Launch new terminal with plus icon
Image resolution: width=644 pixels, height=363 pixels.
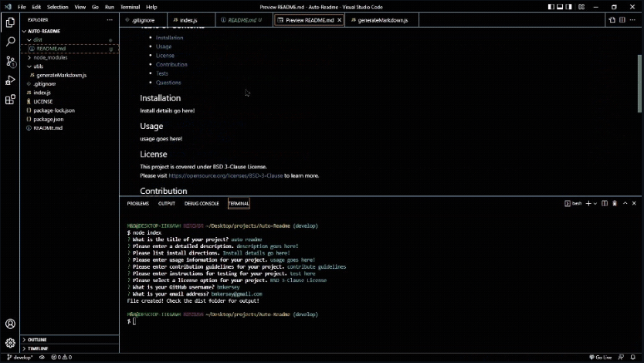588,203
